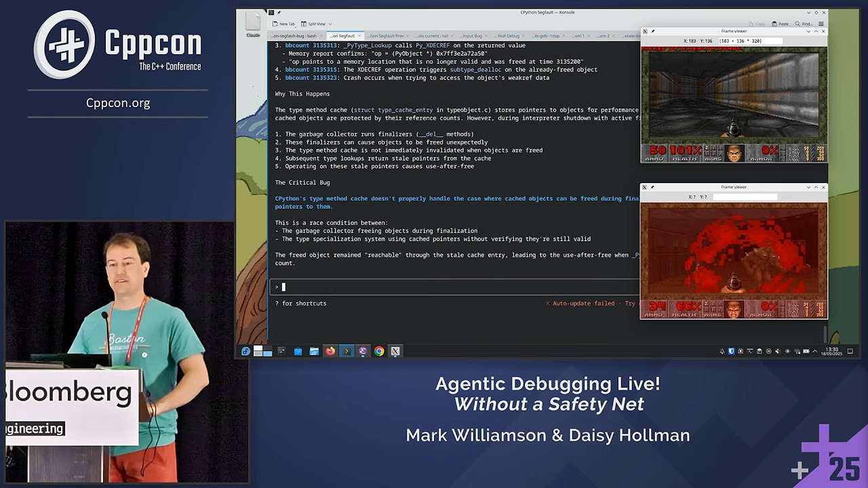Click the bottom Frame viewer empty value field
868x488 pixels.
pyautogui.click(x=745, y=197)
